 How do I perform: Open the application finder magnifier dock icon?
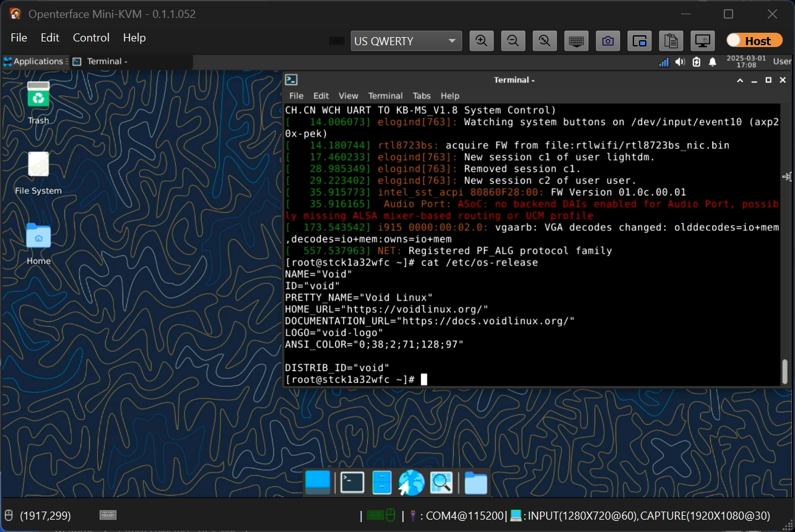(442, 483)
